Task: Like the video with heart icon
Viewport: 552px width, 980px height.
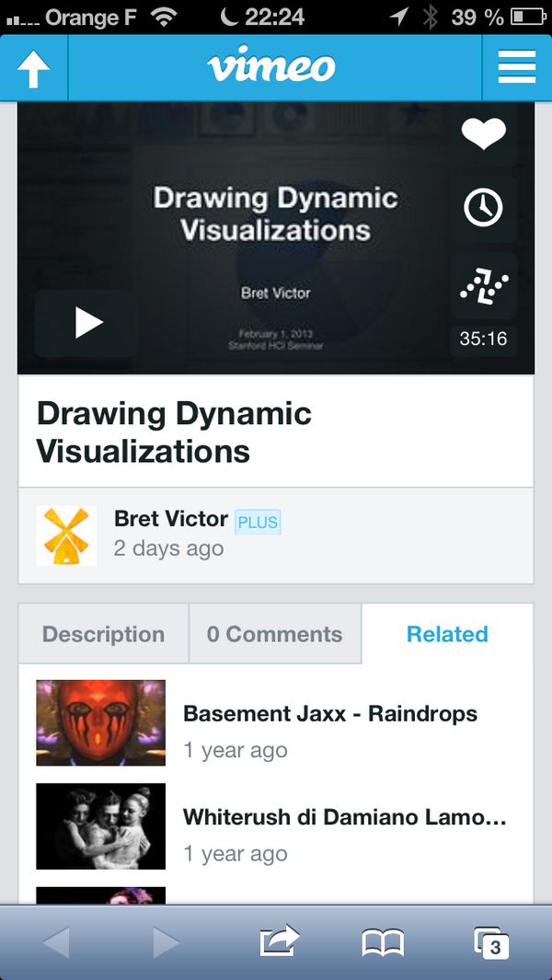Action: pyautogui.click(x=483, y=134)
